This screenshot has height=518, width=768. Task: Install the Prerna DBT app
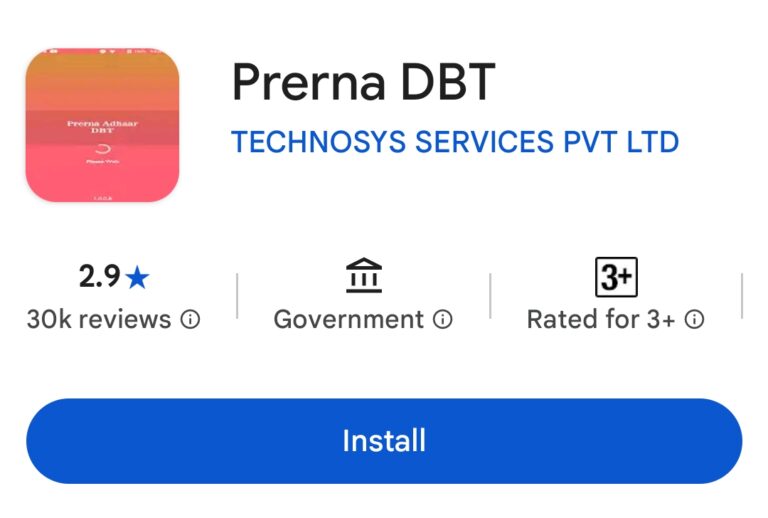[x=384, y=441]
